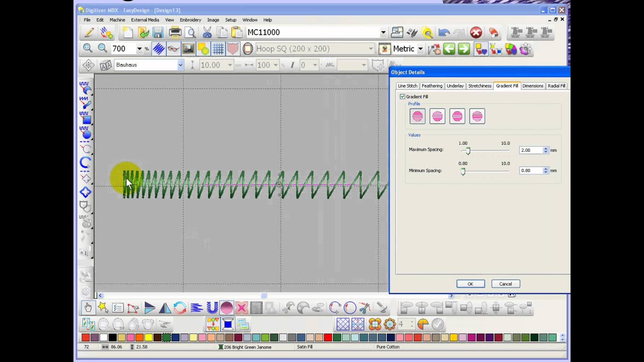Image resolution: width=644 pixels, height=362 pixels.
Task: Click the Undo arrow icon
Action: tap(444, 33)
